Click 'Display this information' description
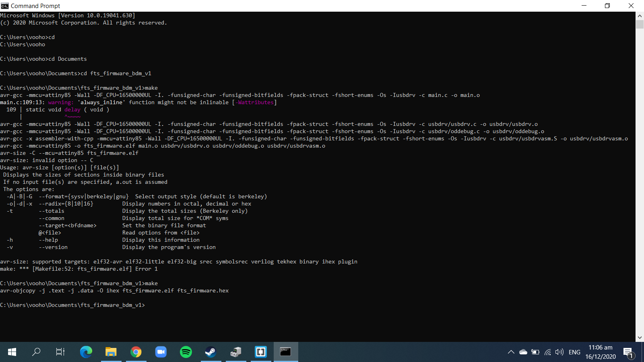Image resolution: width=644 pixels, height=362 pixels. click(x=161, y=240)
